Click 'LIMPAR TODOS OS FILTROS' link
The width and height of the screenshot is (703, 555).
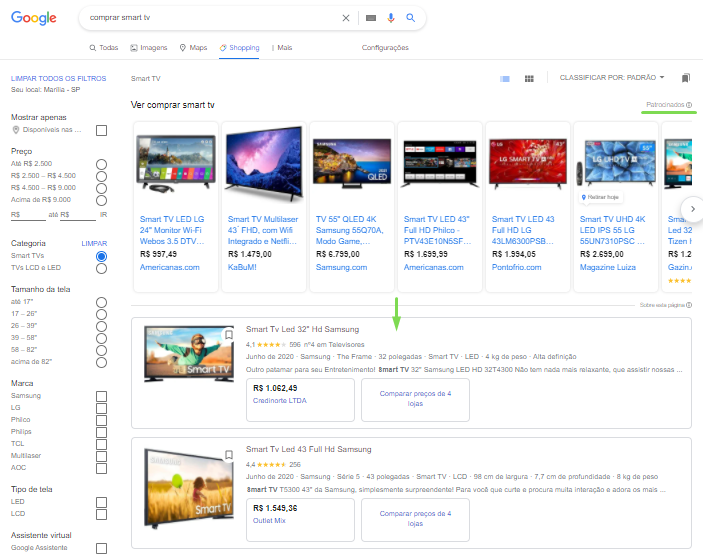(x=59, y=78)
